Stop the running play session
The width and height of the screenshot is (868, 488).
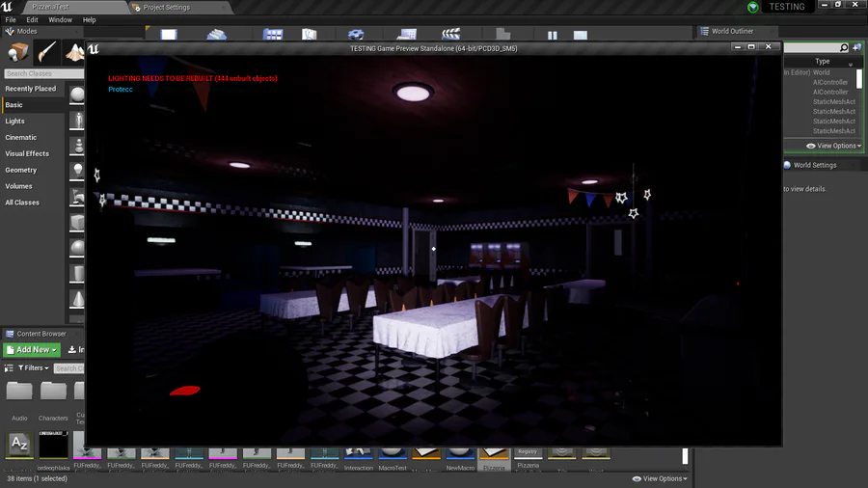(581, 35)
